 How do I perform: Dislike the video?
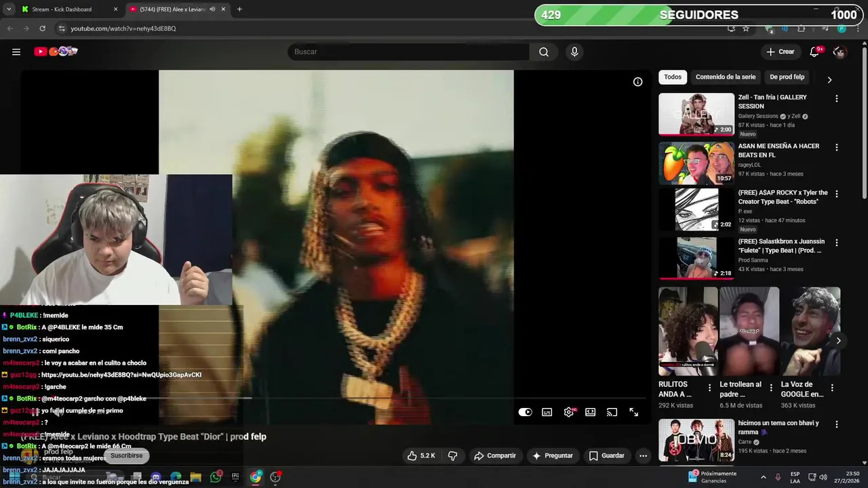[453, 455]
